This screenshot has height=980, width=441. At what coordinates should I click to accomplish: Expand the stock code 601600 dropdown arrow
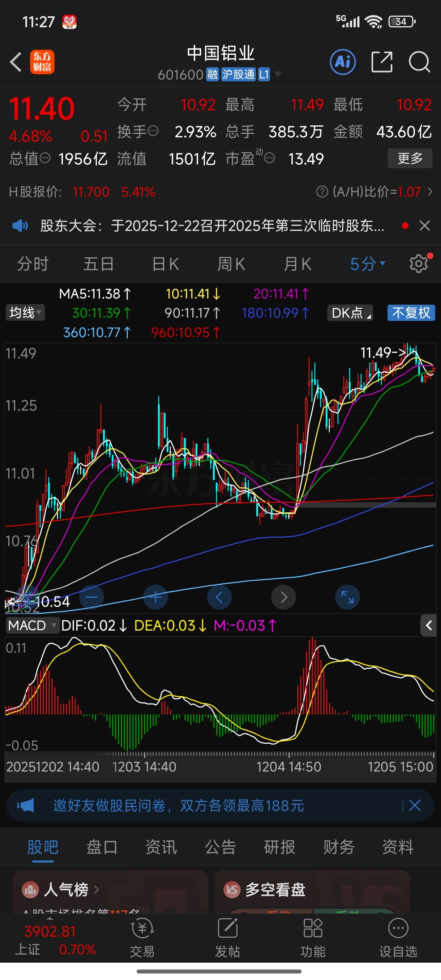tap(278, 74)
